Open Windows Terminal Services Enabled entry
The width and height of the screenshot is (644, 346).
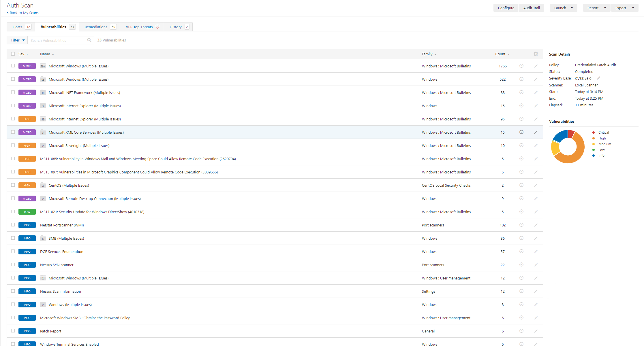point(69,344)
